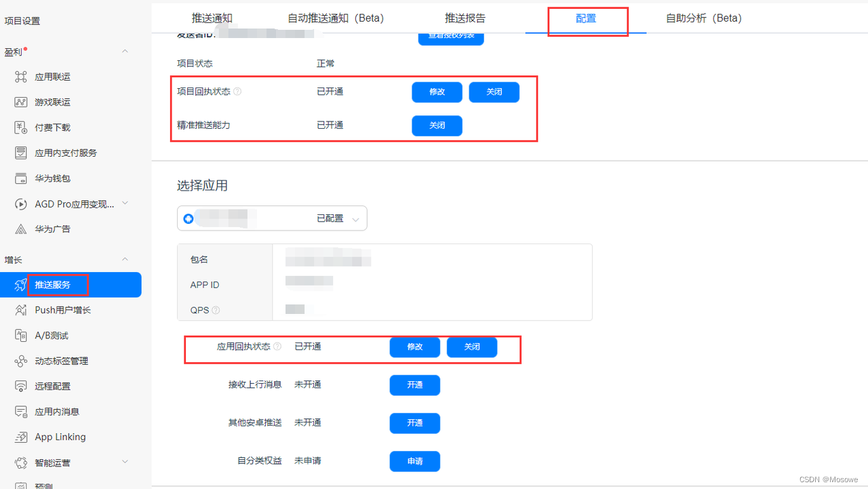This screenshot has height=489, width=868.
Task: Click the 接收上行消息 label
Action: (255, 385)
